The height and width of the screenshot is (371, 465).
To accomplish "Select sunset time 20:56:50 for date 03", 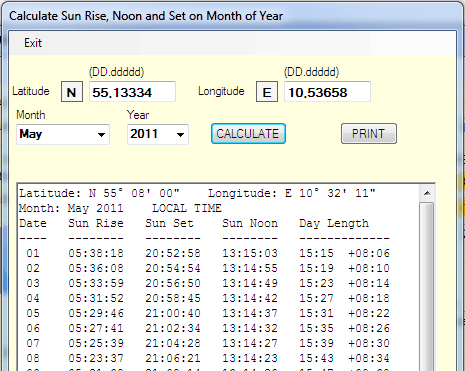I will tap(173, 283).
